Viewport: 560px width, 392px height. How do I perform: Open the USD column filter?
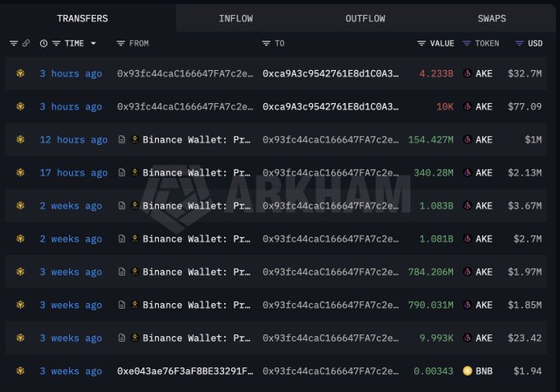520,44
